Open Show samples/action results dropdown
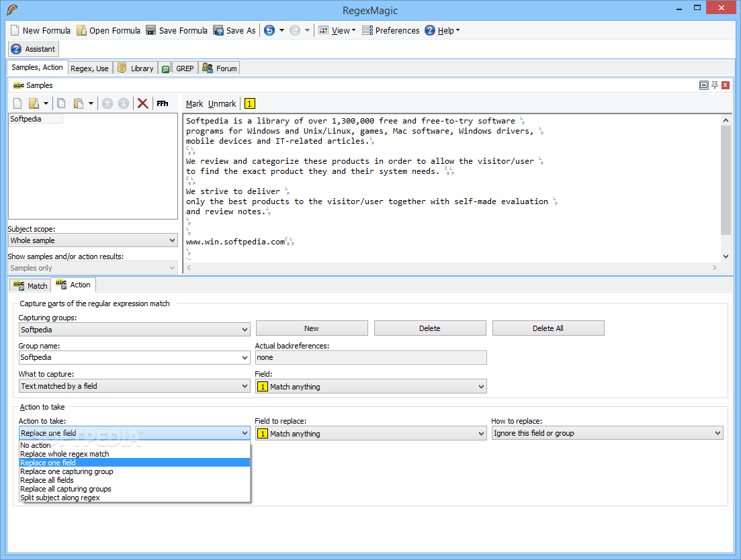The image size is (741, 560). click(93, 268)
